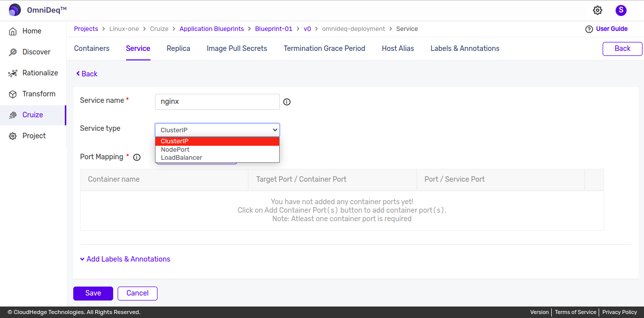644x318 pixels.
Task: Go to v0 breadcrumb
Action: tap(307, 29)
